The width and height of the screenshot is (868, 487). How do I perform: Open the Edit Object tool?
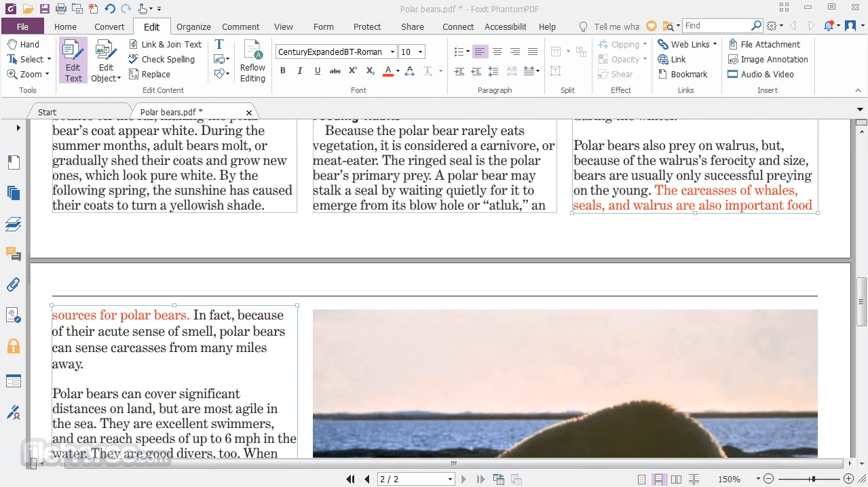tap(107, 61)
